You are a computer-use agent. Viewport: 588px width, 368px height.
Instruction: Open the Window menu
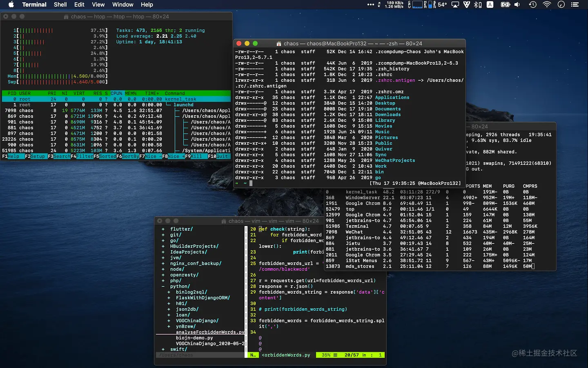point(122,4)
